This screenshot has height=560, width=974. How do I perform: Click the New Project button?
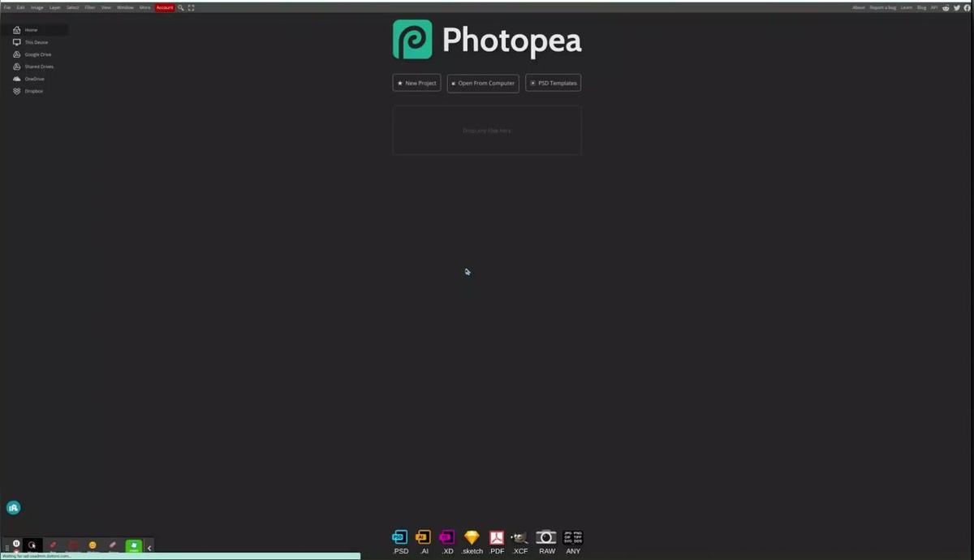coord(416,83)
